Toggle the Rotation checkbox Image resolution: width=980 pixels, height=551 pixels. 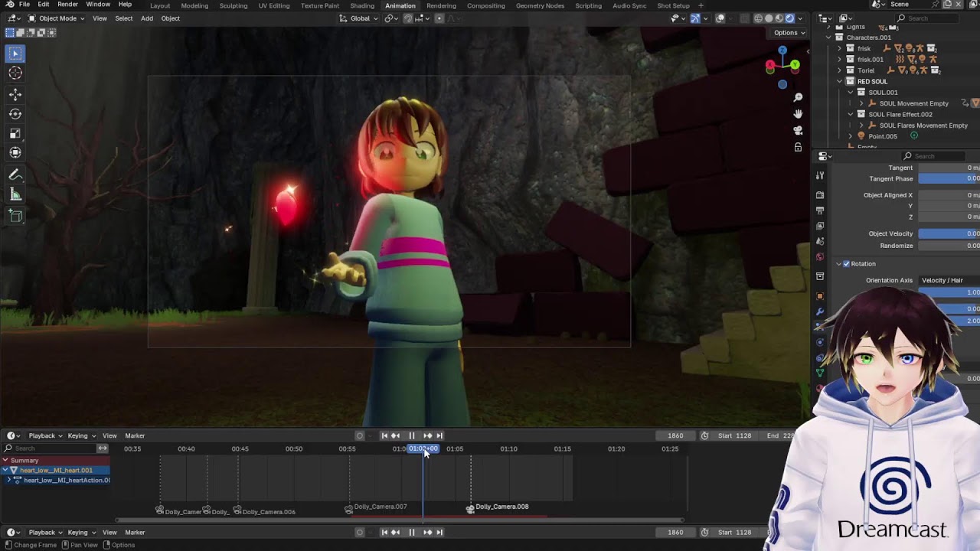pos(846,264)
